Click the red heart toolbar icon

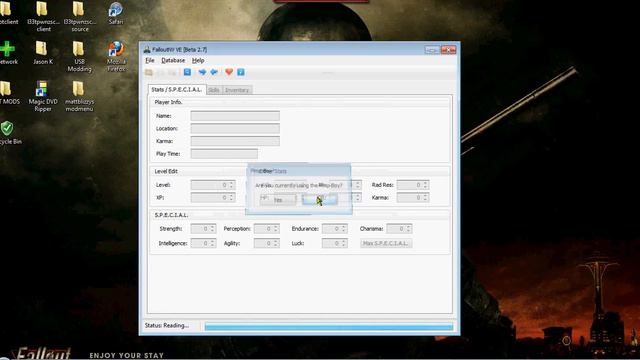229,72
